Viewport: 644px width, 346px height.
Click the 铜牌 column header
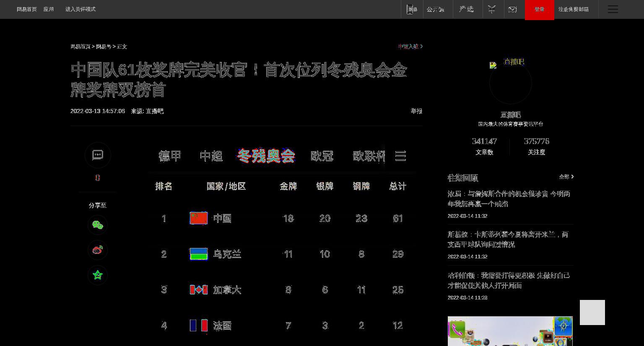click(x=361, y=186)
